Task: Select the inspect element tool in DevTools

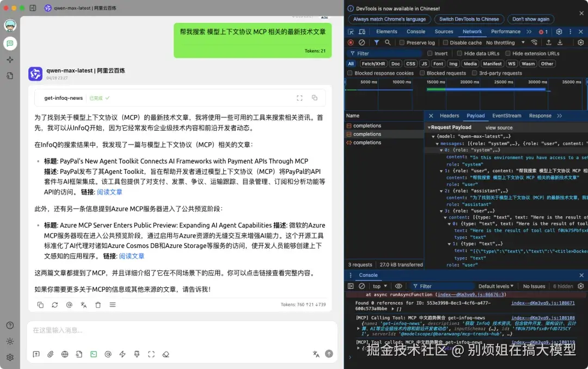Action: pos(351,31)
